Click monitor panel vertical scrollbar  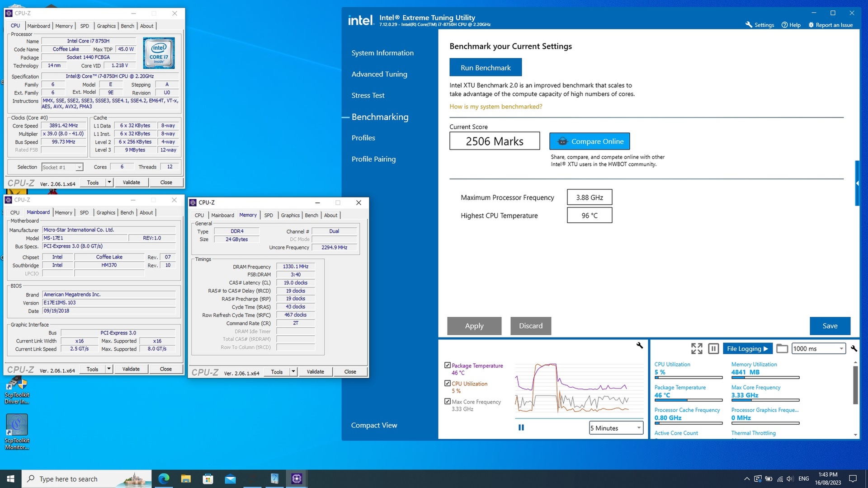[x=855, y=385]
